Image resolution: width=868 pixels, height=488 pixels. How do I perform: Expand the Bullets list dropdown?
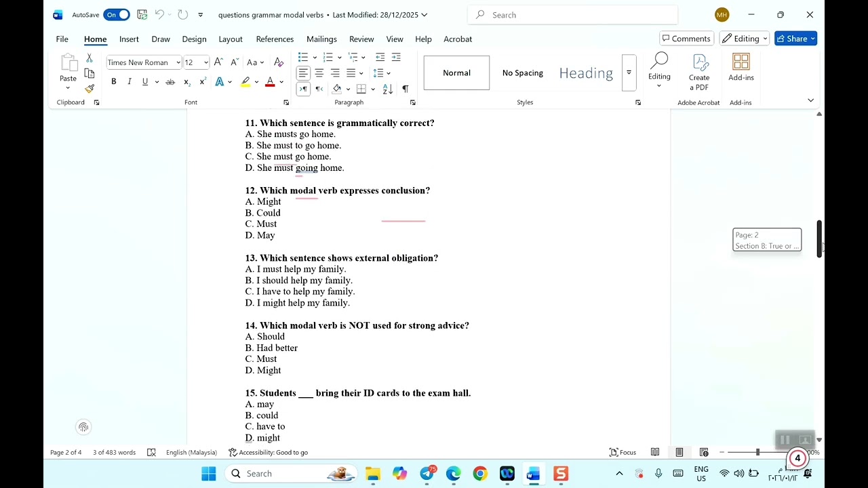pyautogui.click(x=314, y=57)
